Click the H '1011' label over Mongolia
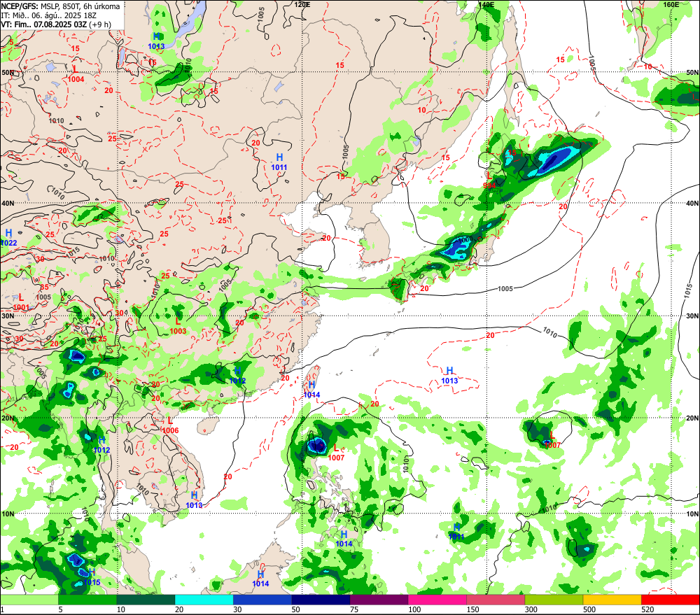The height and width of the screenshot is (615, 700). tap(279, 168)
